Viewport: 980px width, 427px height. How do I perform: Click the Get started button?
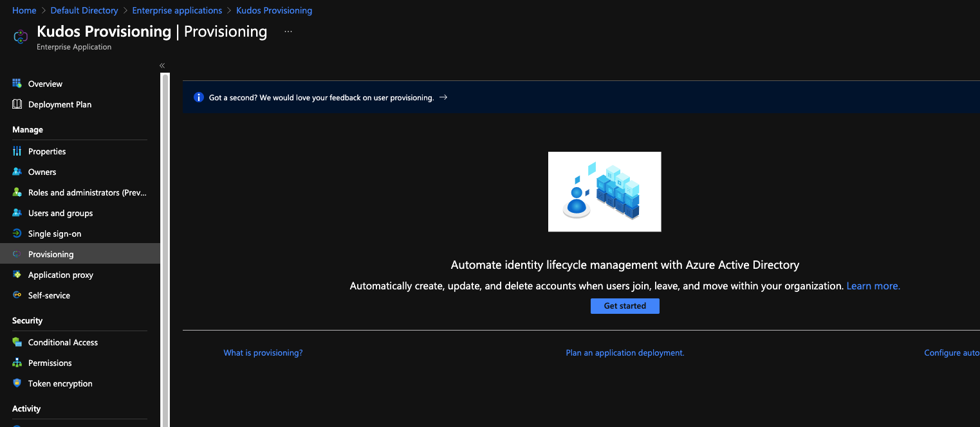click(625, 306)
